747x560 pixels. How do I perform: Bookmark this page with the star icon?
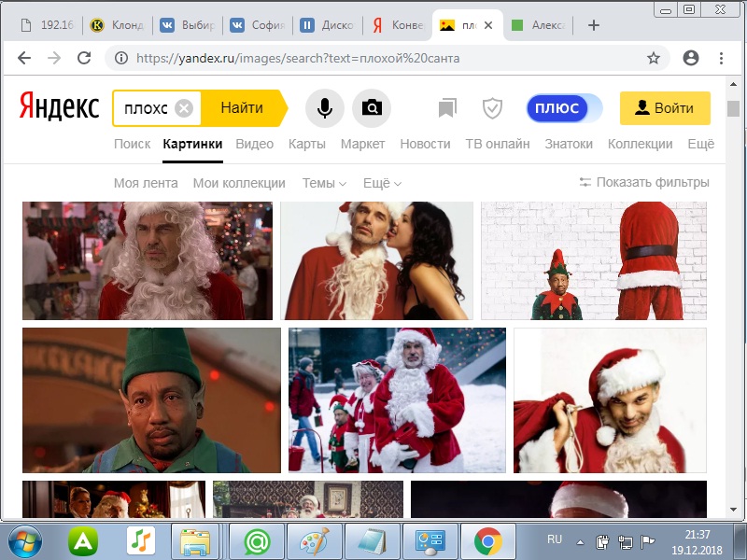pos(654,58)
